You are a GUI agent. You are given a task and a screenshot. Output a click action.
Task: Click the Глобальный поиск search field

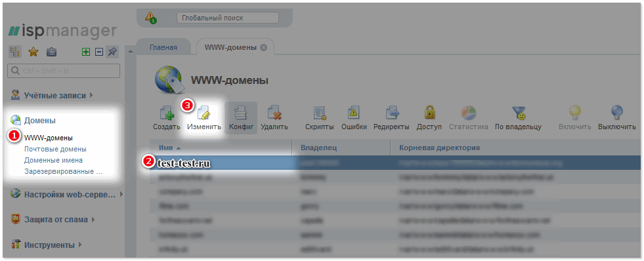(228, 18)
